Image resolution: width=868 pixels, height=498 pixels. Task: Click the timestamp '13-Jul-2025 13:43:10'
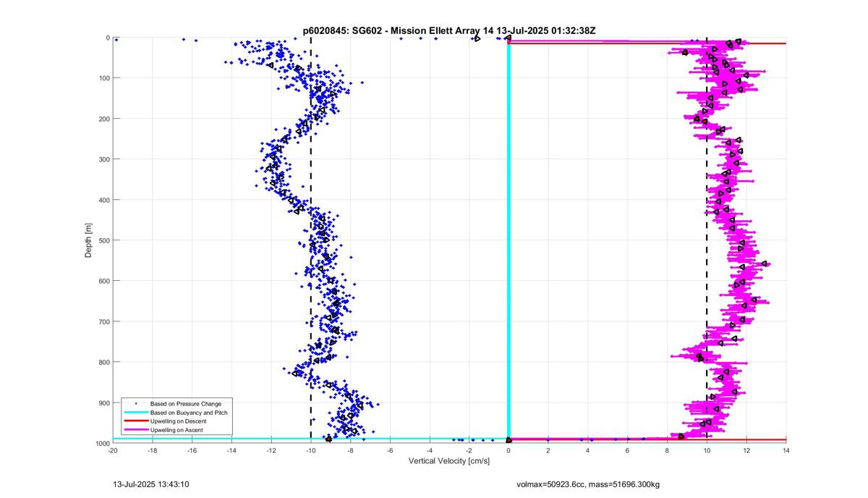click(x=152, y=484)
